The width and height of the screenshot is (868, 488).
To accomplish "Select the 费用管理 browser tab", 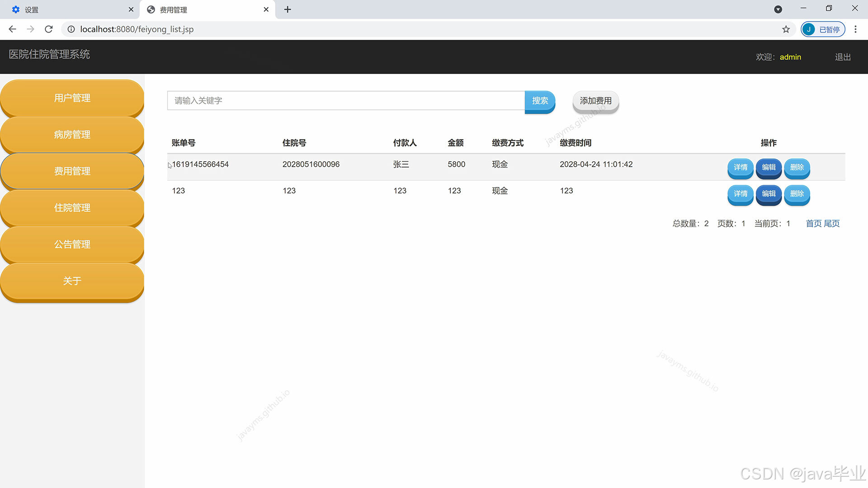I will click(208, 9).
